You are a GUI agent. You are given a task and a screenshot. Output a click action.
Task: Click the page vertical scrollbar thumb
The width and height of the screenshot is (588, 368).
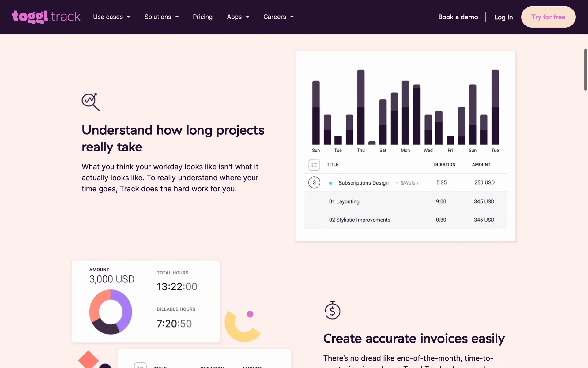coord(585,70)
